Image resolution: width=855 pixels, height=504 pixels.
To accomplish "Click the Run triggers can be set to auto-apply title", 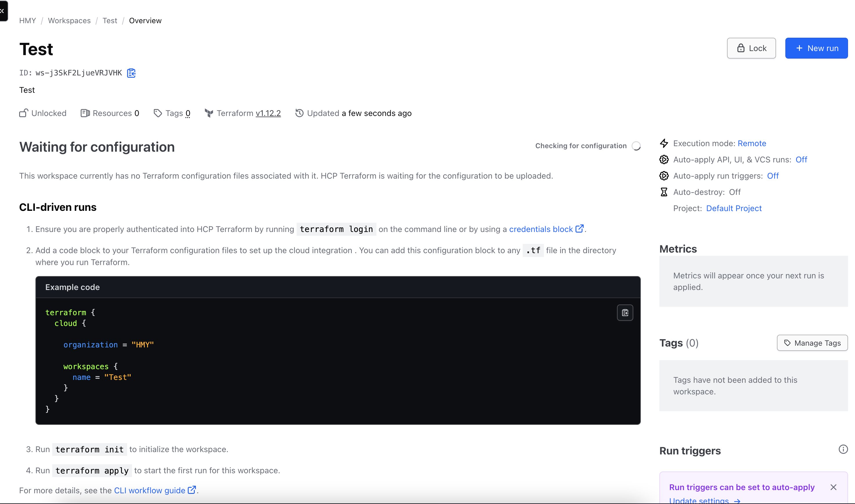I will point(742,487).
